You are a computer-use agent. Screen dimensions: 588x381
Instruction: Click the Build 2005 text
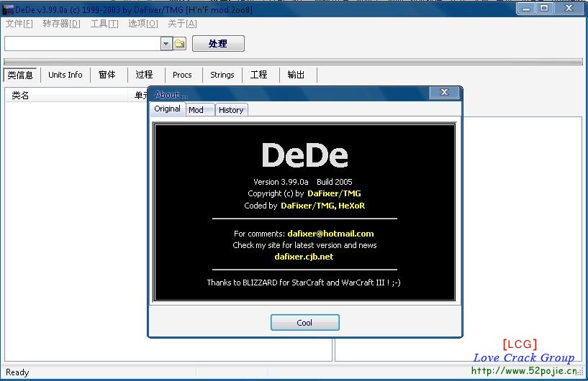(x=335, y=182)
